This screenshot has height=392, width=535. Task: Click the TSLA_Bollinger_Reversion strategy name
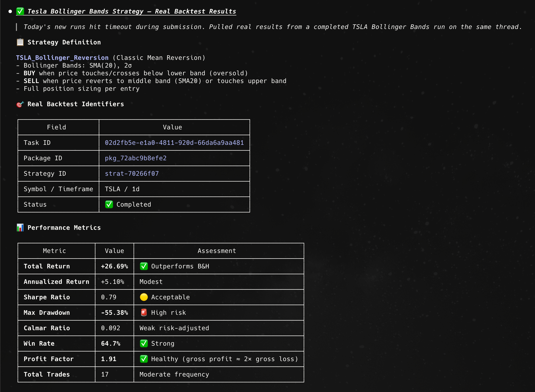coord(62,58)
